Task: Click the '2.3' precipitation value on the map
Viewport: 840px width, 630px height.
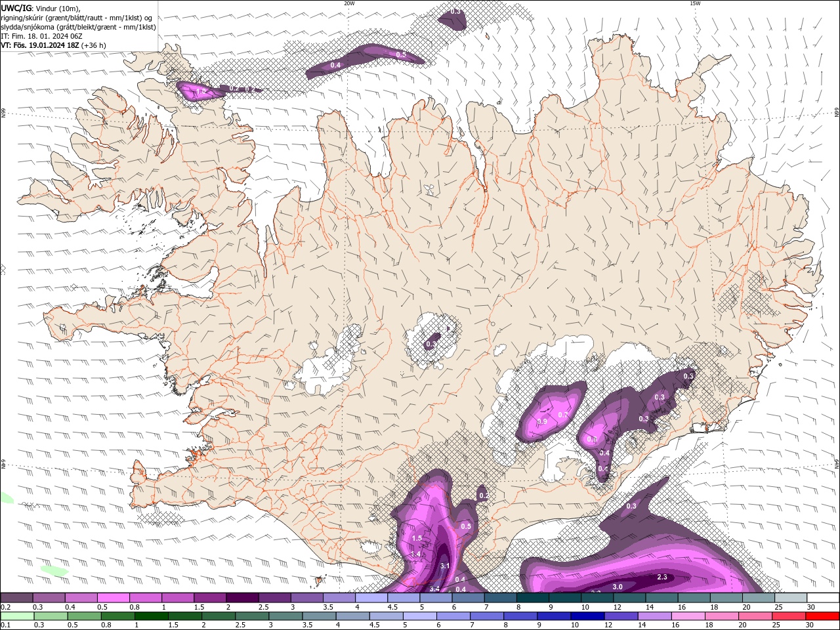Action: pyautogui.click(x=662, y=577)
